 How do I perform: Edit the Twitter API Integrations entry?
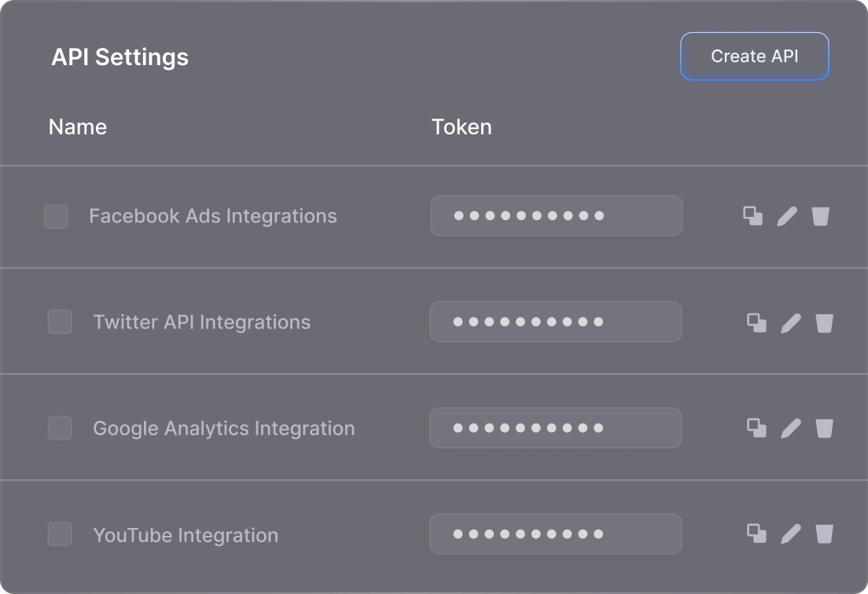[x=791, y=322]
